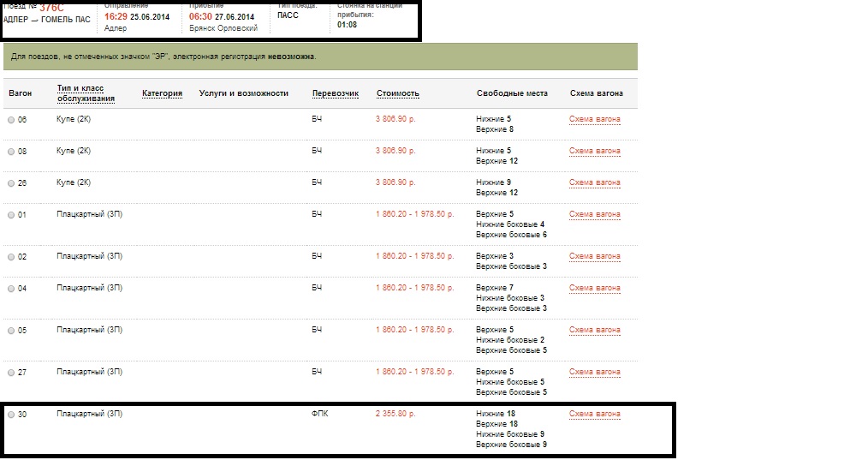Click the 'Категория' column header
868x460 pixels.
[x=162, y=93]
